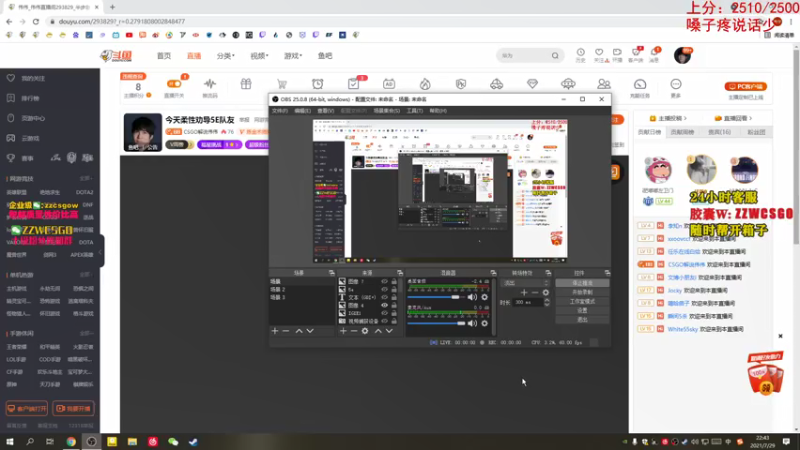
Task: Toggle lock on 视频捕获设备 source
Action: coord(394,321)
